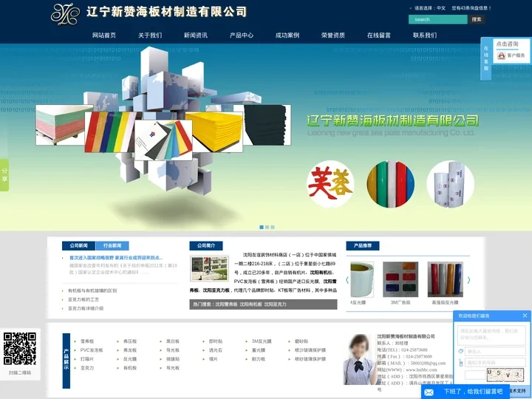The width and height of the screenshot is (532, 399).
Task: Open 在线留言 in navigation
Action: 379,35
